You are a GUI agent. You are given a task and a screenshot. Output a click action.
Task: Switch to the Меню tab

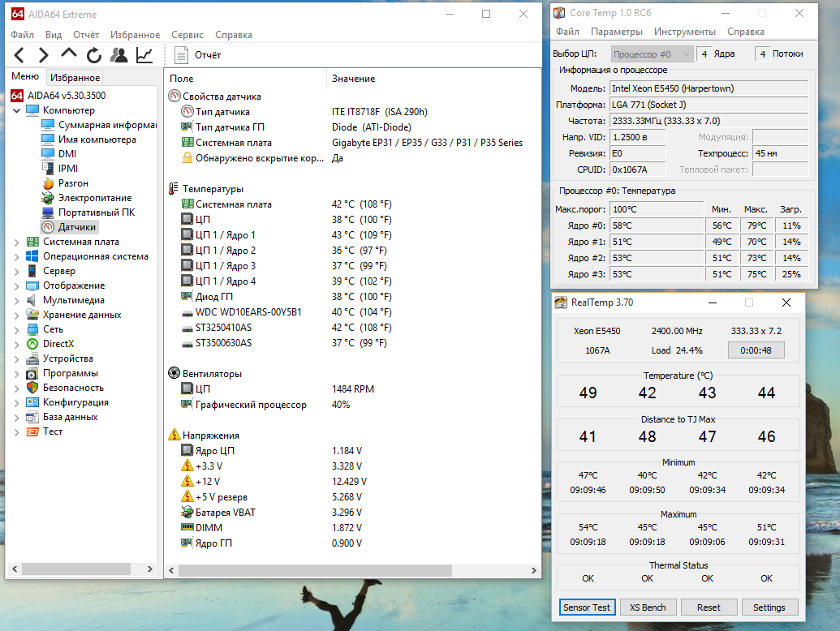pyautogui.click(x=25, y=76)
